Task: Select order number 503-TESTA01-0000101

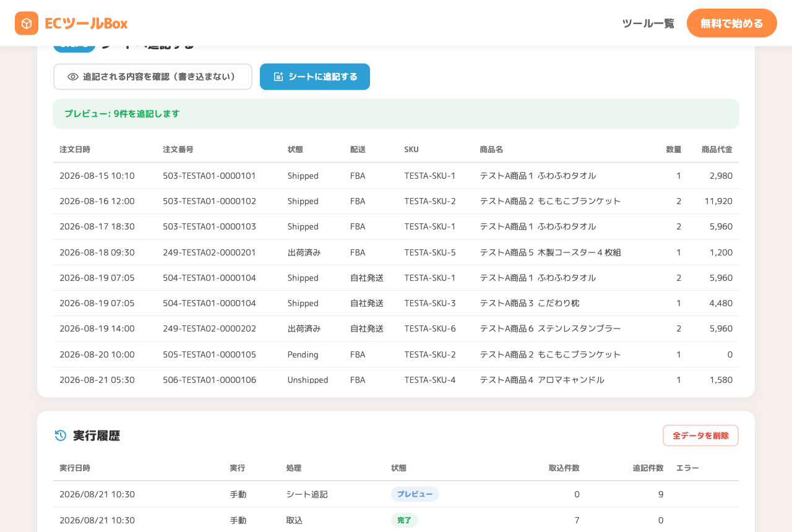Action: pyautogui.click(x=209, y=176)
